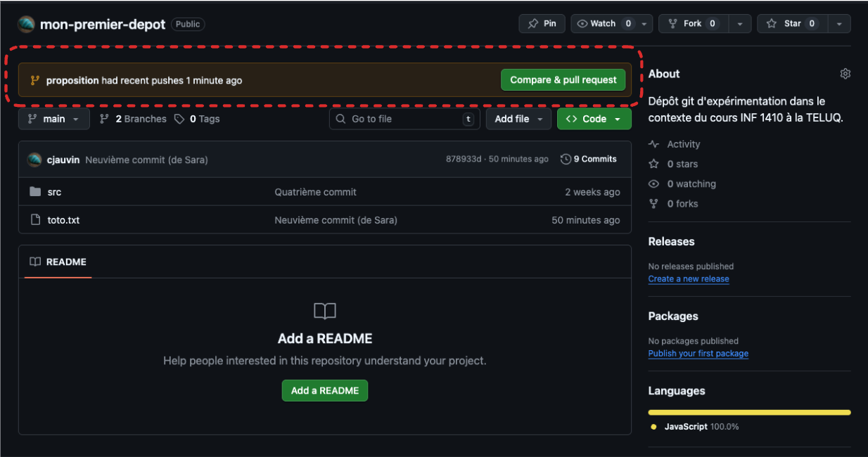Open the Activity pulse link
Viewport: 868px width, 457px height.
coord(683,144)
